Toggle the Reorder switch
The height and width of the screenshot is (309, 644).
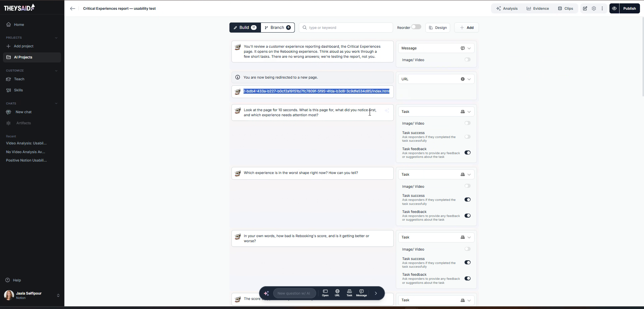pyautogui.click(x=416, y=27)
